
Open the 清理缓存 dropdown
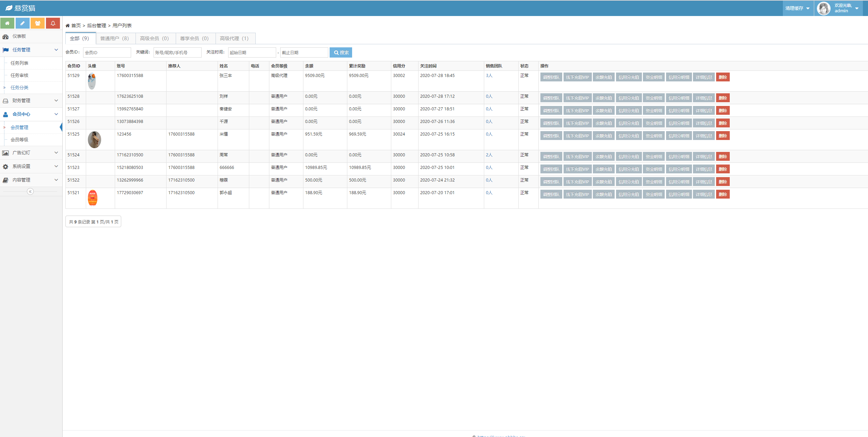point(798,8)
